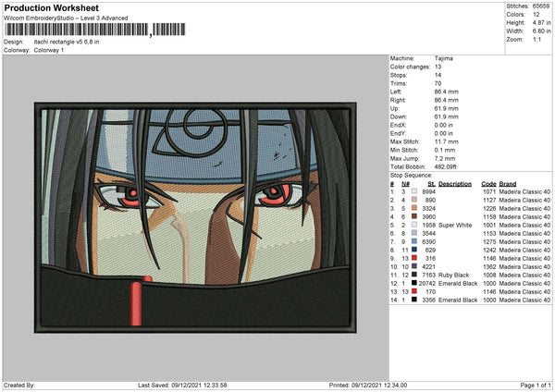Click thread code 1127
Image resolution: width=555 pixels, height=392 pixels.
click(x=489, y=201)
